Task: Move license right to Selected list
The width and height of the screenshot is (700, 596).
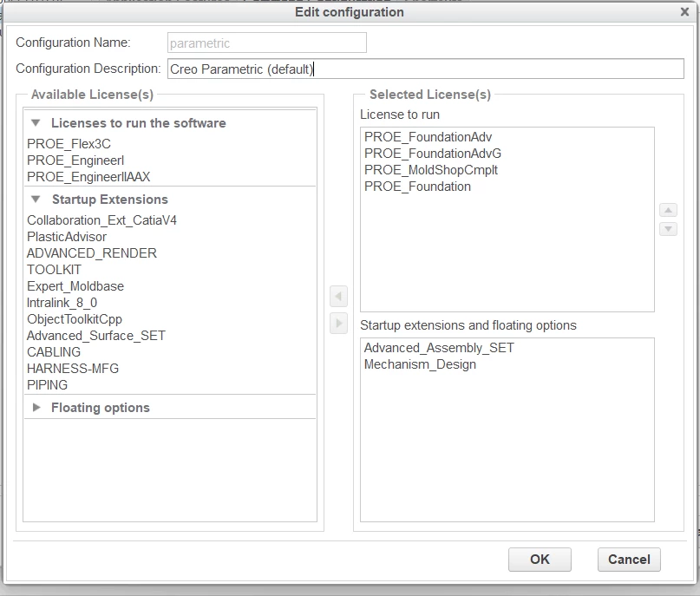Action: [338, 324]
